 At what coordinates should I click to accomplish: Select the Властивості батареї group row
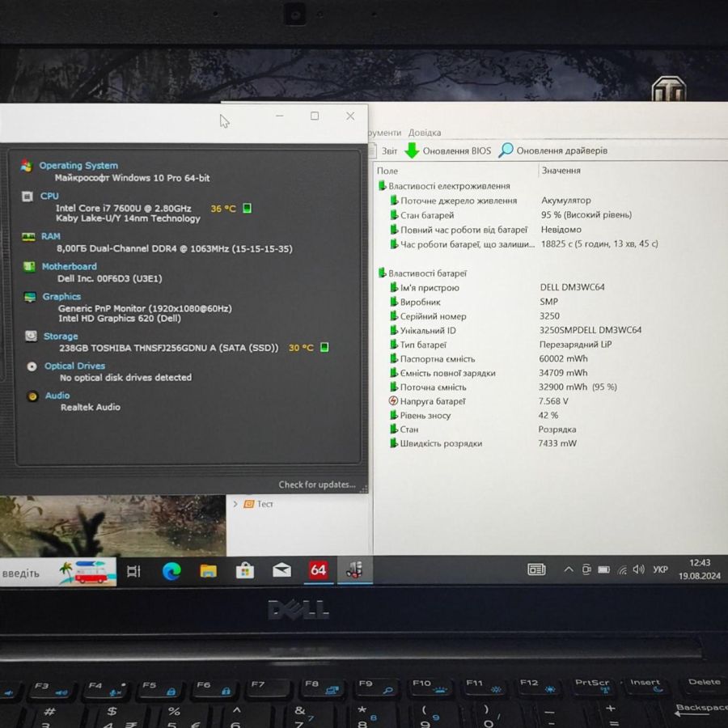pos(423,273)
